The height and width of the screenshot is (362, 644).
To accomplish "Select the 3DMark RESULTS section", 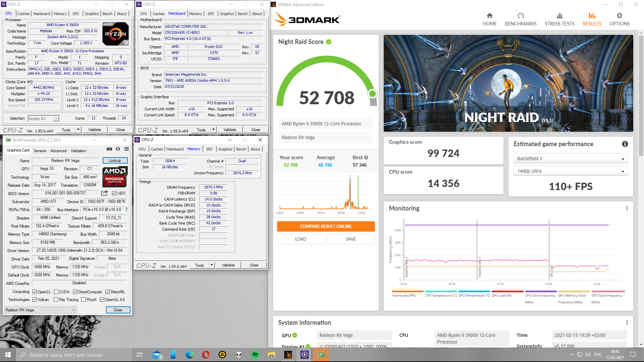I will coord(592,19).
